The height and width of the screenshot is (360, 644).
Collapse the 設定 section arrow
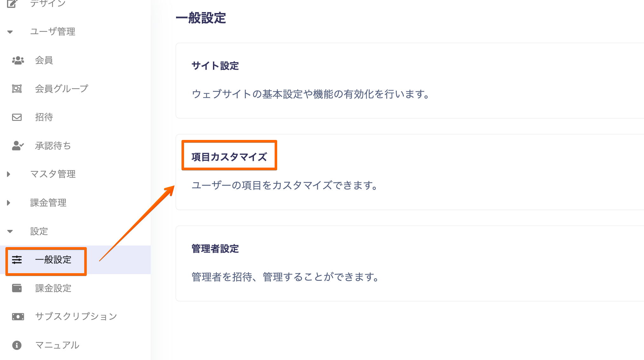pyautogui.click(x=10, y=231)
